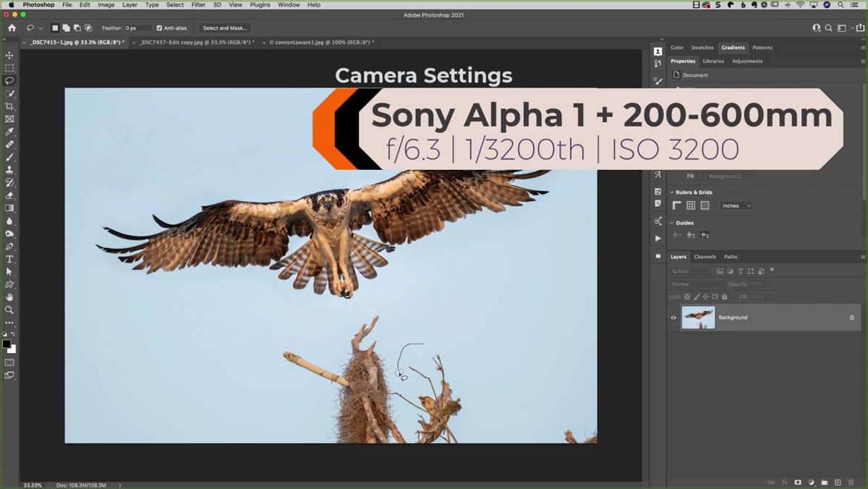Select the History Brush tool
The width and height of the screenshot is (868, 489).
(9, 182)
